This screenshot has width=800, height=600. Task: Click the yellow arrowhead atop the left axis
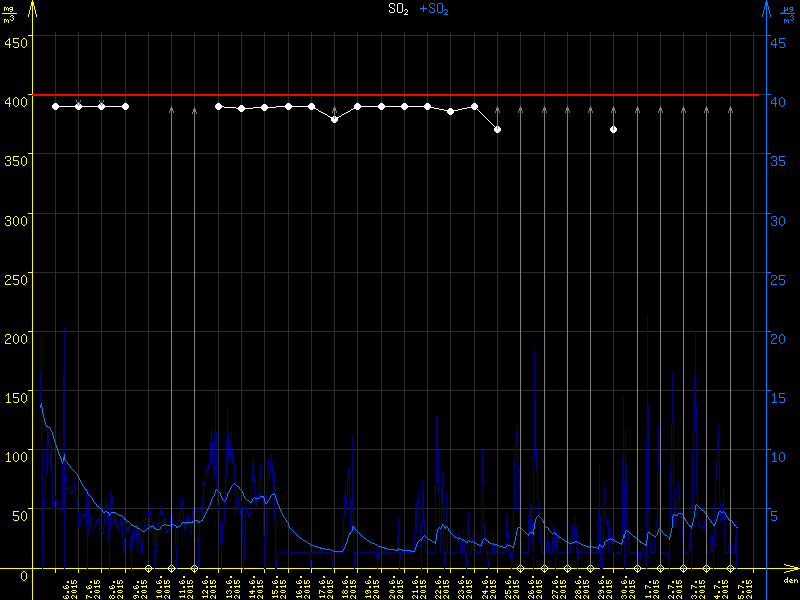point(33,8)
